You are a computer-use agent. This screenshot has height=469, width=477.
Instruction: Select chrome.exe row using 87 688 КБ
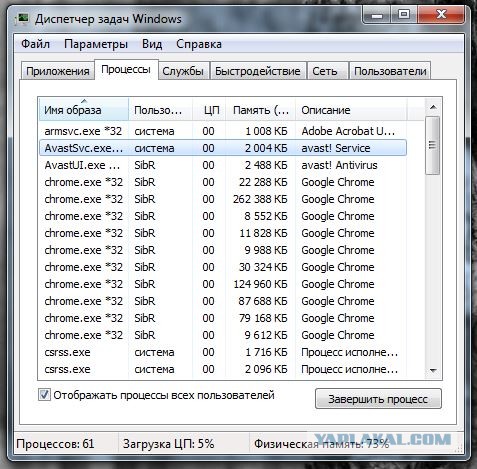coord(223,301)
